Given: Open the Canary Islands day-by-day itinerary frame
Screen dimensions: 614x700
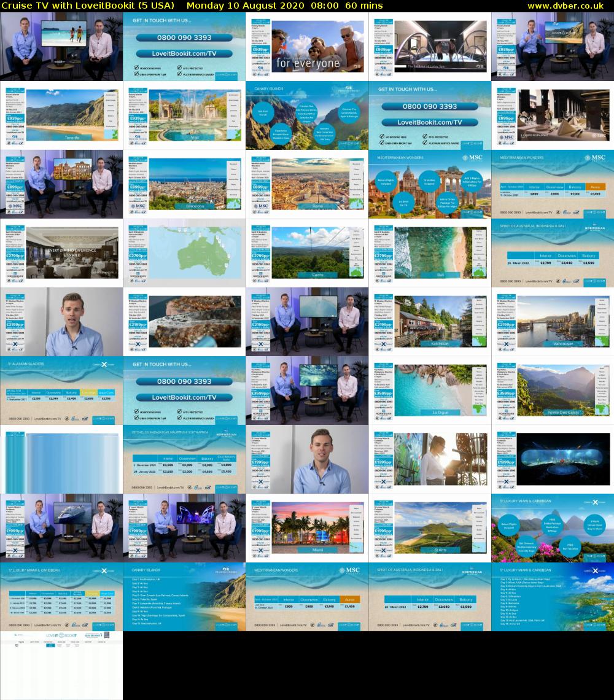Looking at the screenshot, I should [x=184, y=596].
